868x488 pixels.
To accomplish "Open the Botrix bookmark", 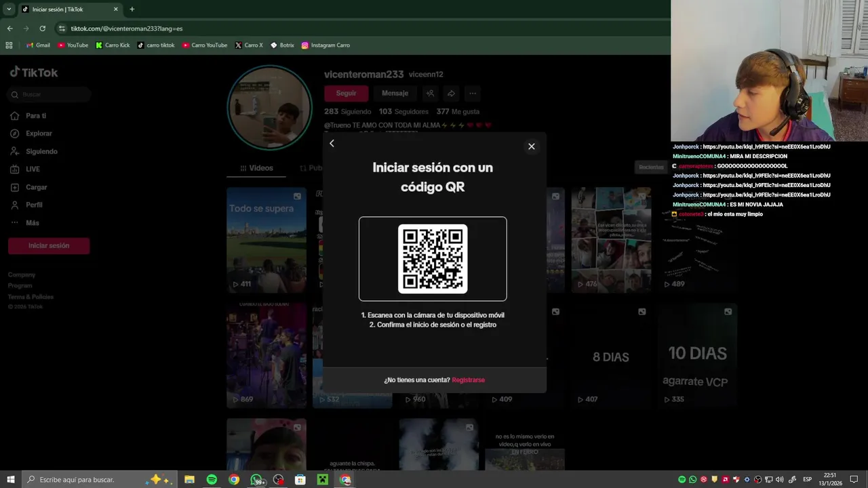I will [282, 45].
